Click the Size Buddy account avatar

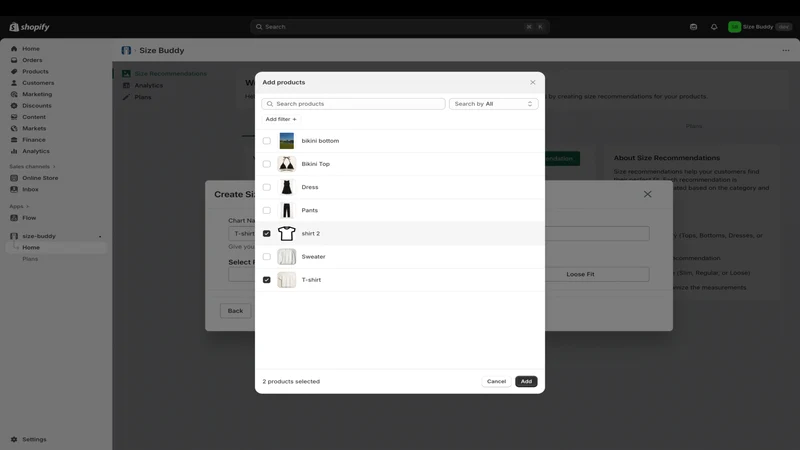734,27
